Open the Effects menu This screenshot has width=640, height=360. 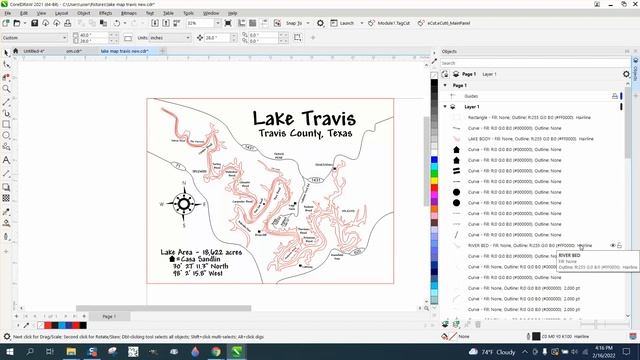point(105,13)
